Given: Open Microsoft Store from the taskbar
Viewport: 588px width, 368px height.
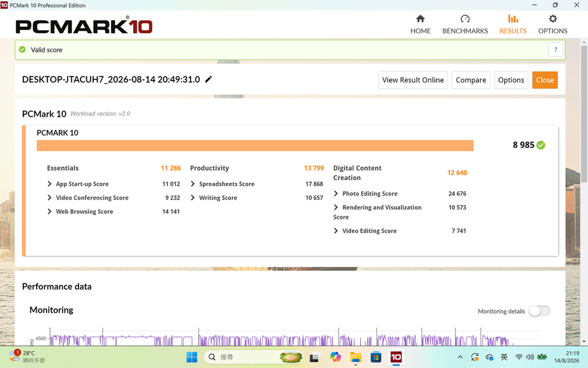Looking at the screenshot, I should tap(376, 357).
